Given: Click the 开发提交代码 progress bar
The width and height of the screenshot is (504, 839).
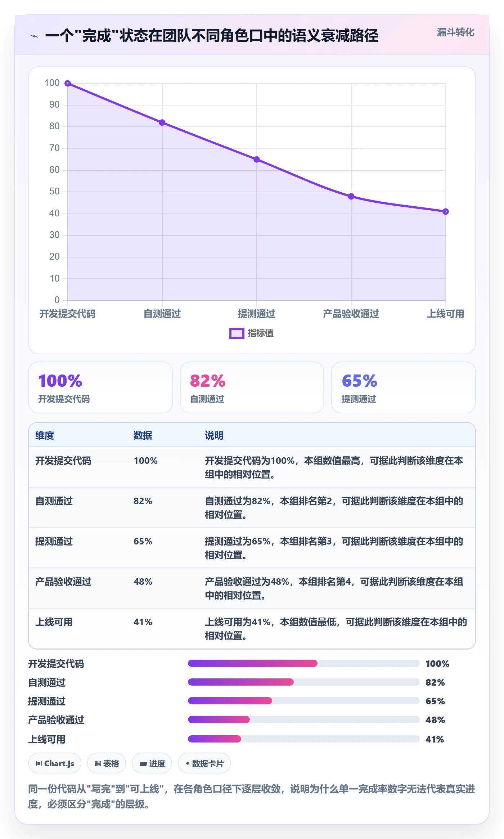Looking at the screenshot, I should pos(303,663).
